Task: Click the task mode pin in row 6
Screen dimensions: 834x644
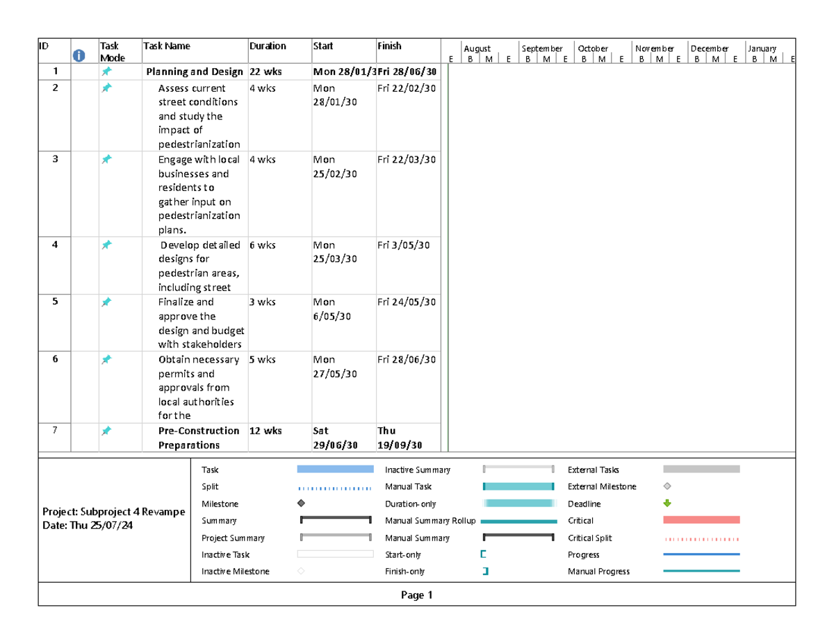Action: click(106, 360)
